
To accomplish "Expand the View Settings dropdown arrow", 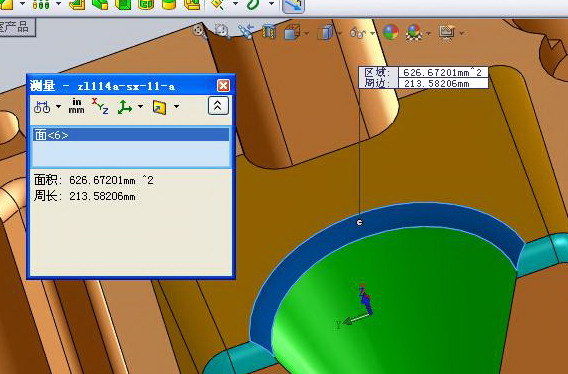I will (462, 33).
